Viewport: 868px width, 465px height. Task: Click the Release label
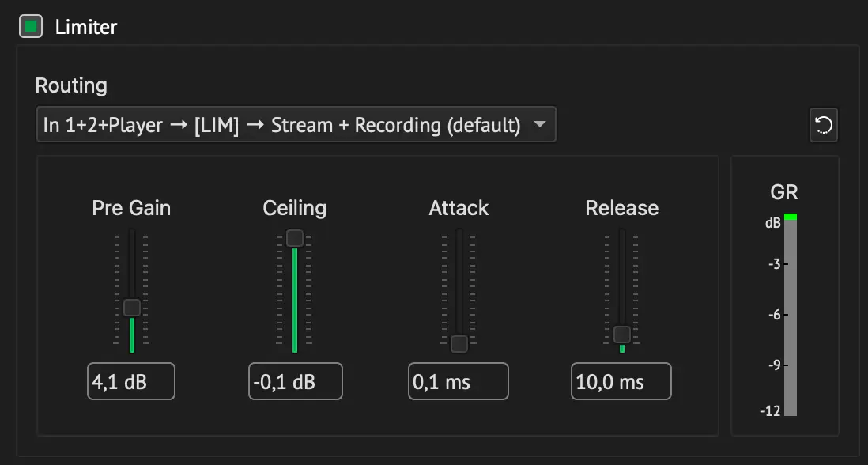(x=622, y=208)
